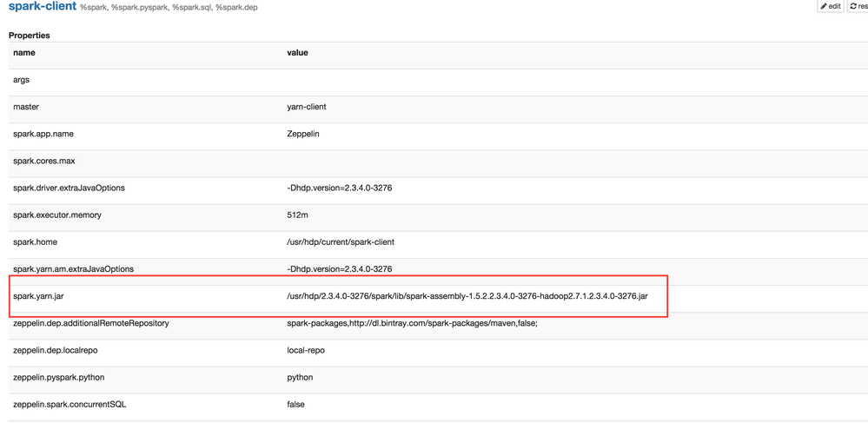Click the 'local-repo' value
868x423 pixels.
tap(306, 350)
